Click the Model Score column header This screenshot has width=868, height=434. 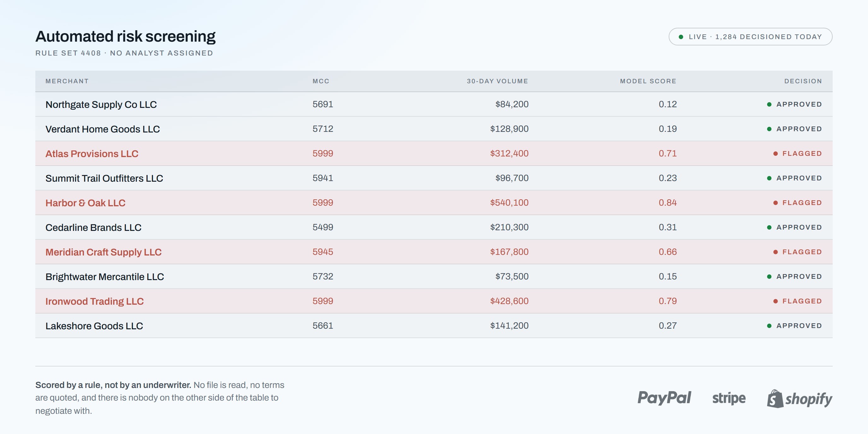tap(648, 81)
